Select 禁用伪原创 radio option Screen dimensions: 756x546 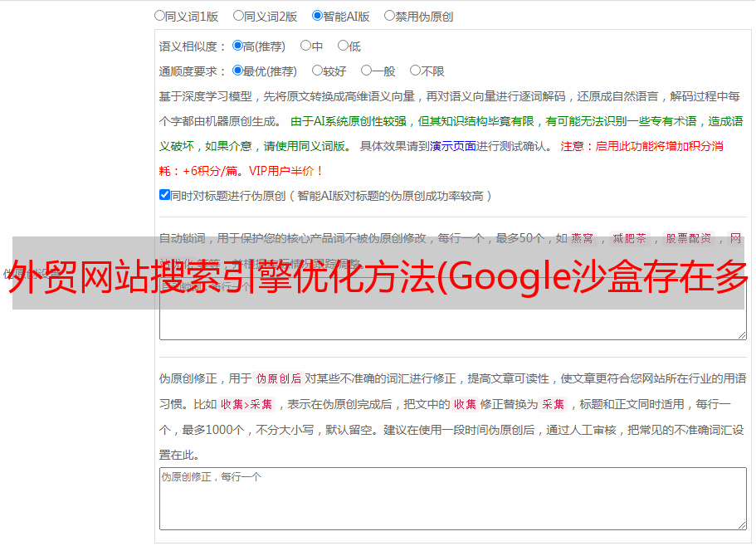coord(389,16)
